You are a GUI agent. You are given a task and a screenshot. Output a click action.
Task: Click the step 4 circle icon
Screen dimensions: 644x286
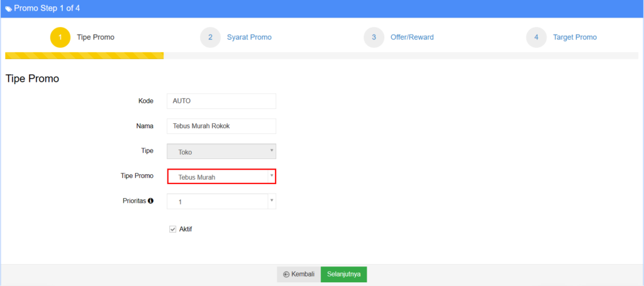click(x=536, y=37)
